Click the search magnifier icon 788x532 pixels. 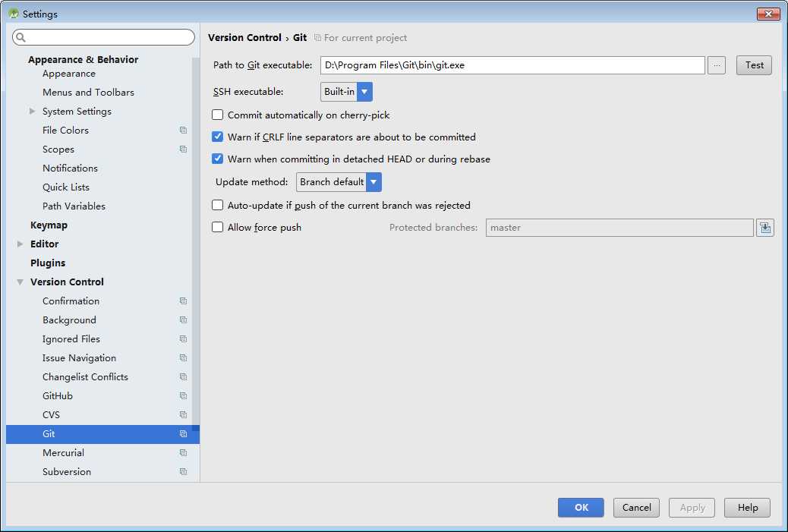(x=20, y=37)
